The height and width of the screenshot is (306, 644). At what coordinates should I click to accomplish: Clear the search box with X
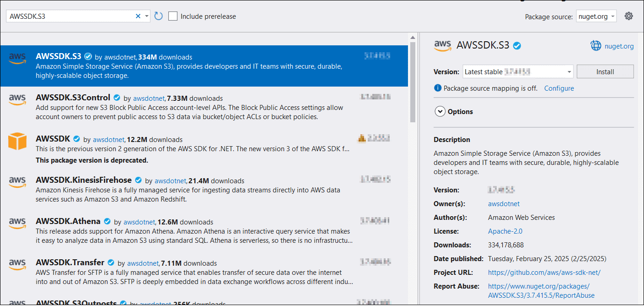point(138,16)
